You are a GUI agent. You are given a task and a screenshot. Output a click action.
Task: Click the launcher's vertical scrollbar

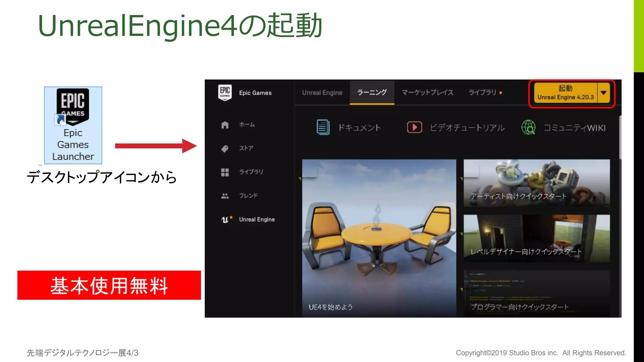point(620,137)
